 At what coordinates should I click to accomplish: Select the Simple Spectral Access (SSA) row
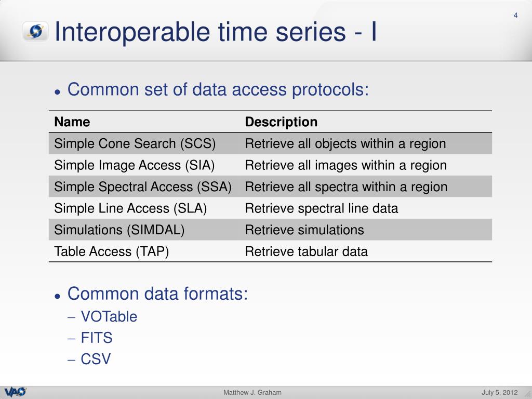point(270,187)
